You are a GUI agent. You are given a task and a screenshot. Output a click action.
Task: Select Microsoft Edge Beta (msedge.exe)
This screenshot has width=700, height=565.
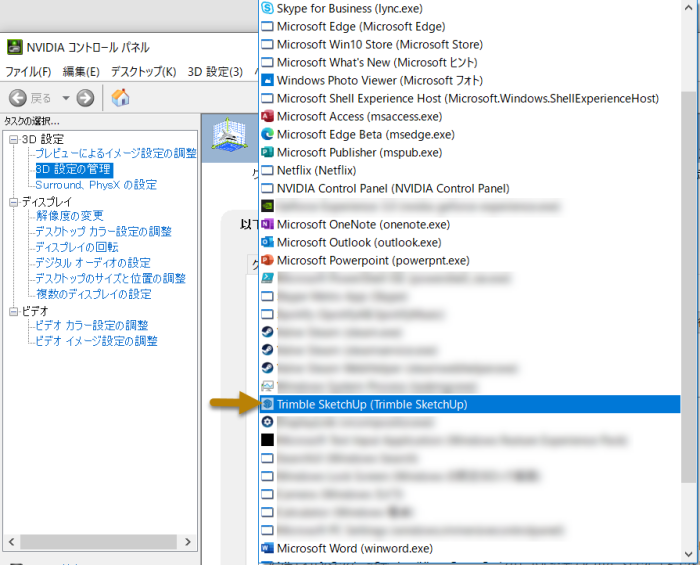[x=470, y=134]
